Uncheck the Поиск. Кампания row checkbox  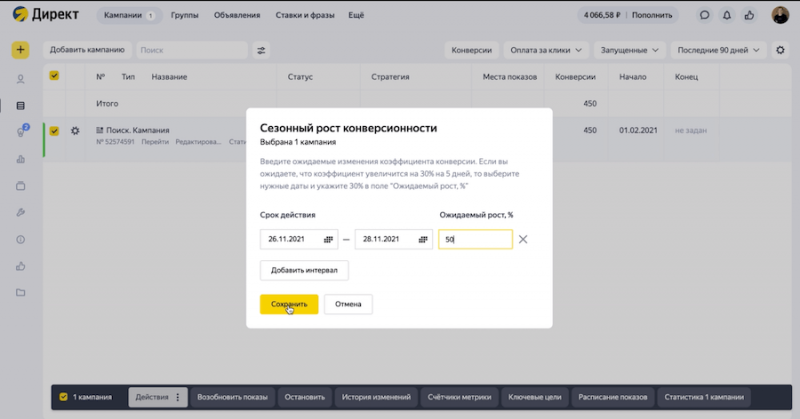(x=54, y=130)
